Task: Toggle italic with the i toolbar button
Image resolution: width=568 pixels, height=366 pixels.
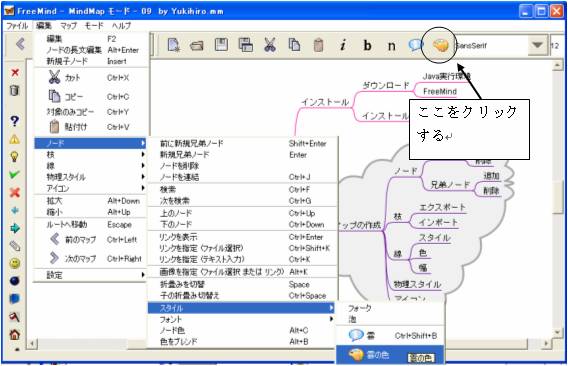Action: point(342,45)
